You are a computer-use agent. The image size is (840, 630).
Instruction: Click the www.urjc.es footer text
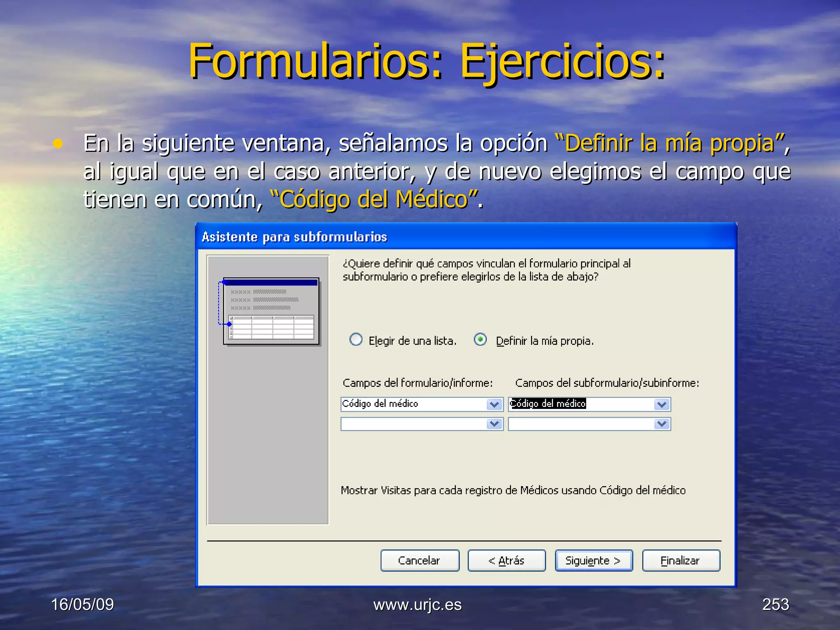[x=418, y=605]
